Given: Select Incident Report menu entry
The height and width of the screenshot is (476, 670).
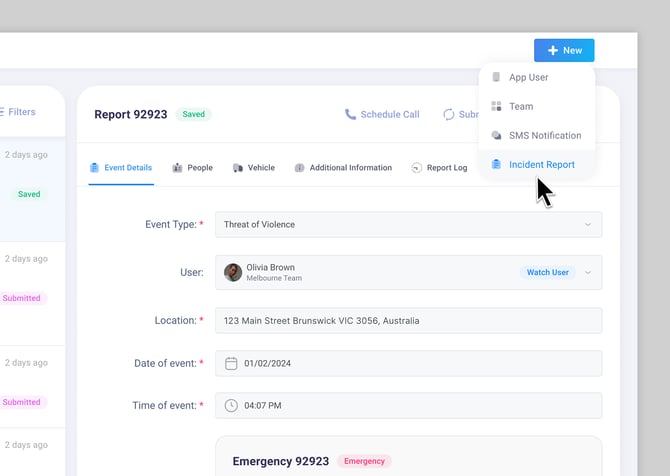Looking at the screenshot, I should click(537, 165).
